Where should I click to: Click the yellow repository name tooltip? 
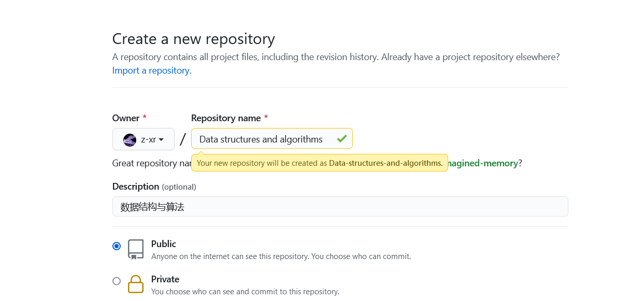320,163
